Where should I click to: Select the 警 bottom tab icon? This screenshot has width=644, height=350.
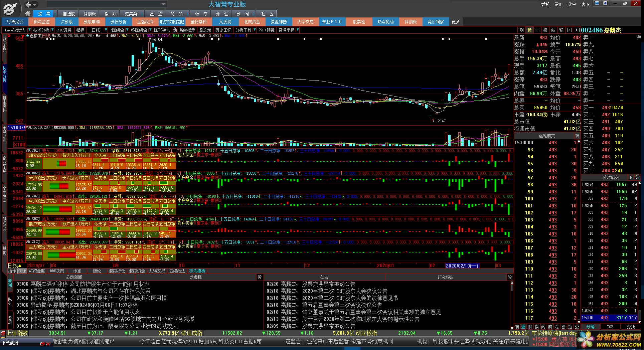pyautogui.click(x=563, y=327)
